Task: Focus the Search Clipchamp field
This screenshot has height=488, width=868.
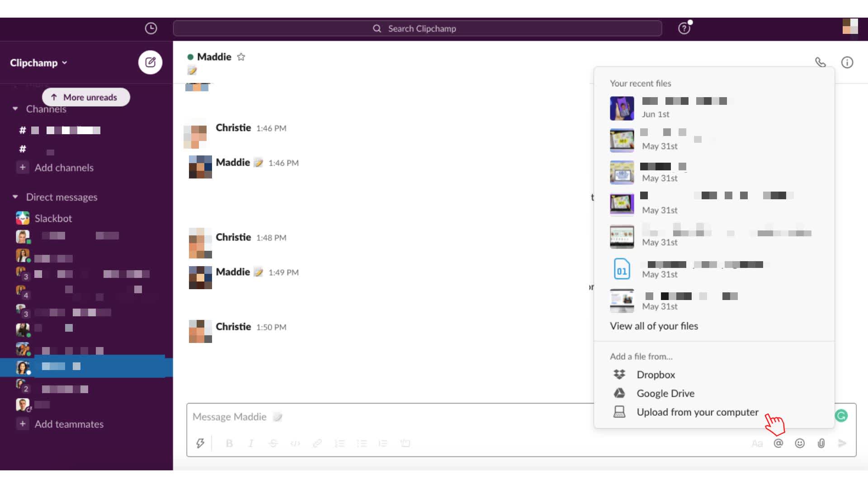Action: coord(417,28)
